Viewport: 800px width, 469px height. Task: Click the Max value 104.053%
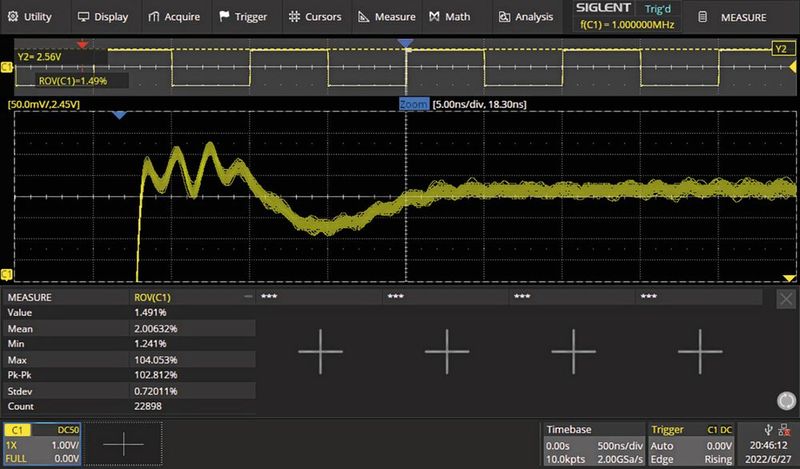point(156,360)
